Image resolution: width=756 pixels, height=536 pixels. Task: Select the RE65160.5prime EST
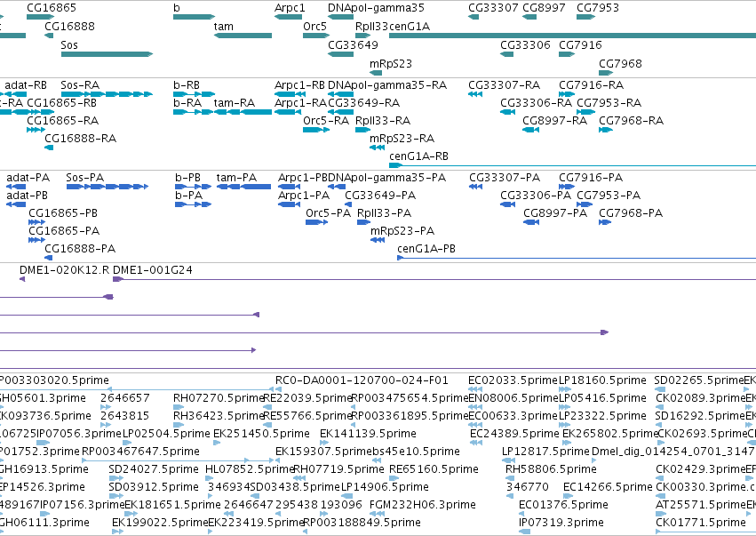pos(394,478)
